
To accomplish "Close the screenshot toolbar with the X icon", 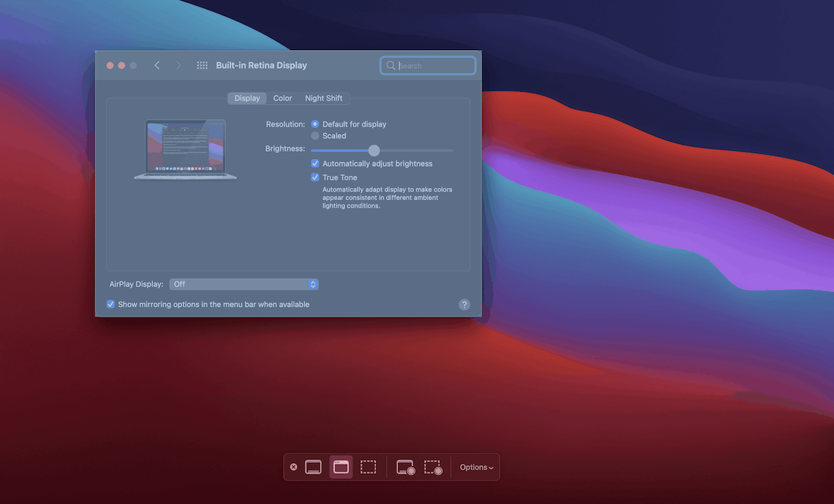I will (x=293, y=467).
